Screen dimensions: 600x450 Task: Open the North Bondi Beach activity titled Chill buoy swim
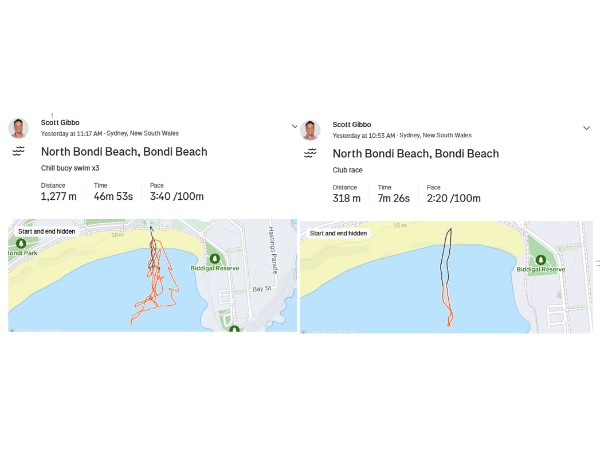124,152
